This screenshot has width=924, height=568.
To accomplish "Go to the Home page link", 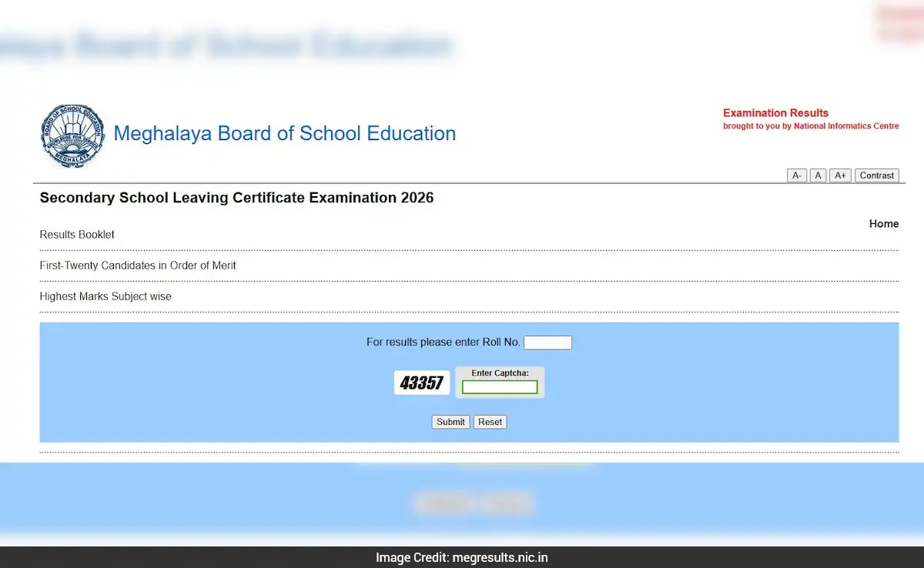I will [883, 224].
